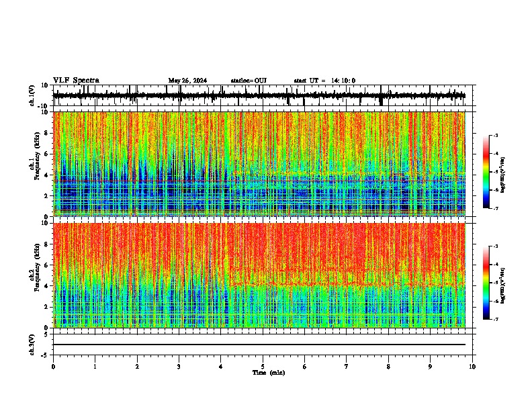
Task: Click the "station=OUI" header label
Action: [249, 81]
